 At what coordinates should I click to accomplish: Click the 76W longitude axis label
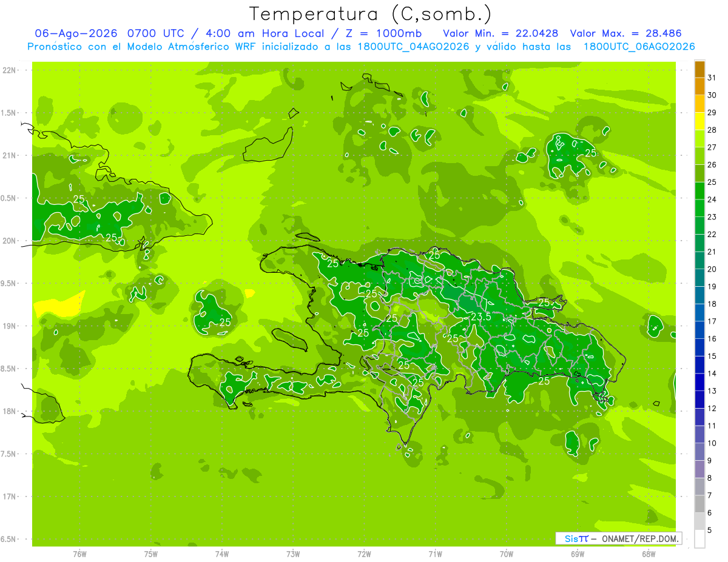79,554
